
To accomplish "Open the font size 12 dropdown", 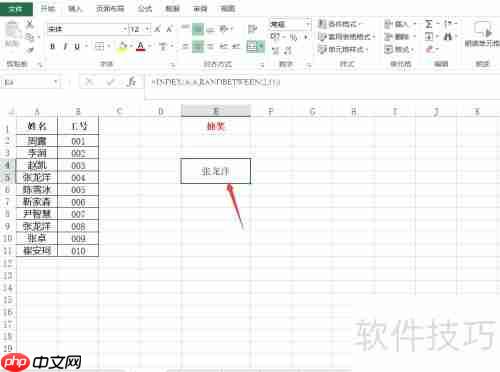I will tap(147, 29).
